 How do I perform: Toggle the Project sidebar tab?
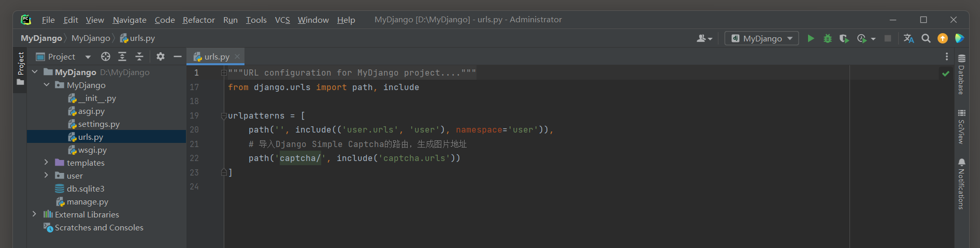pyautogui.click(x=20, y=69)
